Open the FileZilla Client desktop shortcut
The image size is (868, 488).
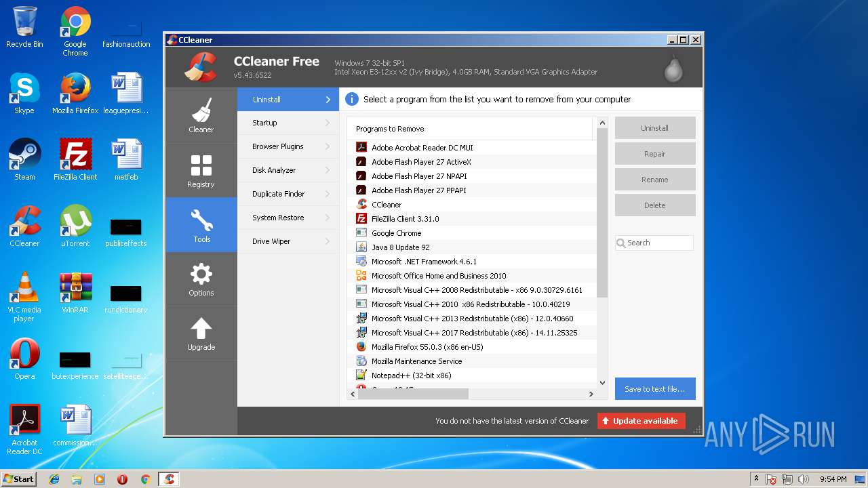(x=75, y=160)
